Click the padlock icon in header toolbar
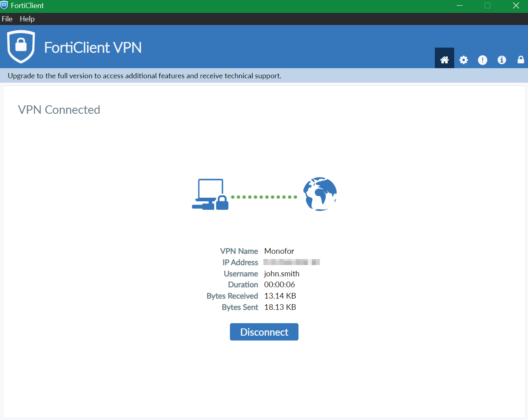The height and width of the screenshot is (420, 528). coord(521,60)
